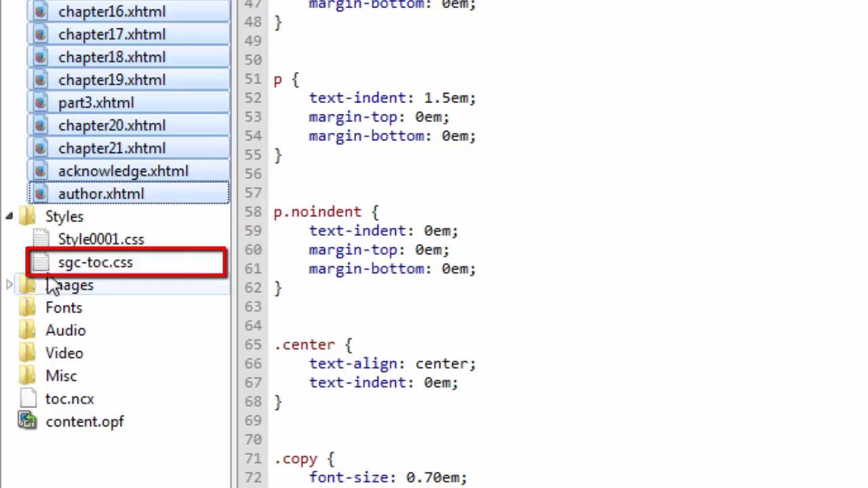This screenshot has height=488, width=868.
Task: Click 'font-size: 0.70em;' code line
Action: pyautogui.click(x=388, y=478)
